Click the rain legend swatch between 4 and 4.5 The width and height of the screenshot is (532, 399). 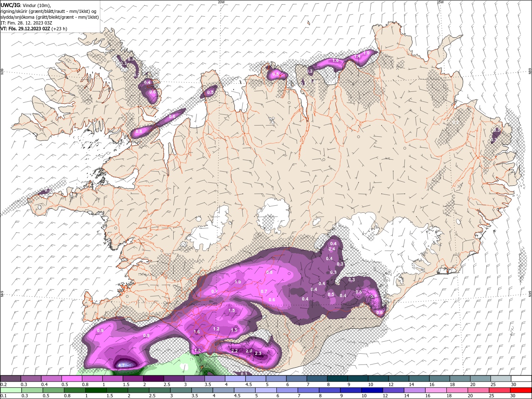pos(223,390)
